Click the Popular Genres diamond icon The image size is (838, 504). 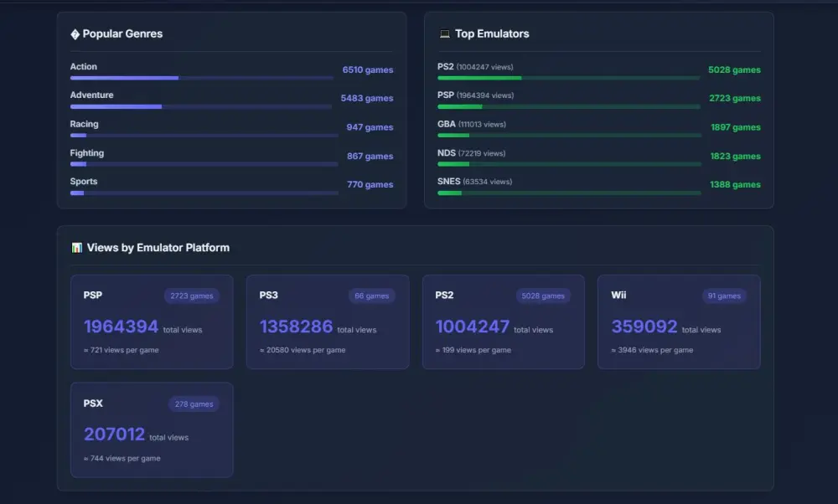point(75,34)
